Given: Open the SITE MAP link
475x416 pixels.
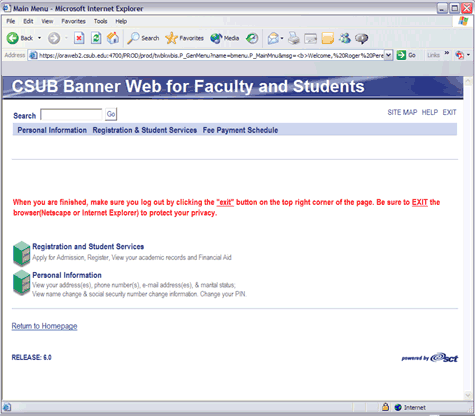Looking at the screenshot, I should coord(402,112).
